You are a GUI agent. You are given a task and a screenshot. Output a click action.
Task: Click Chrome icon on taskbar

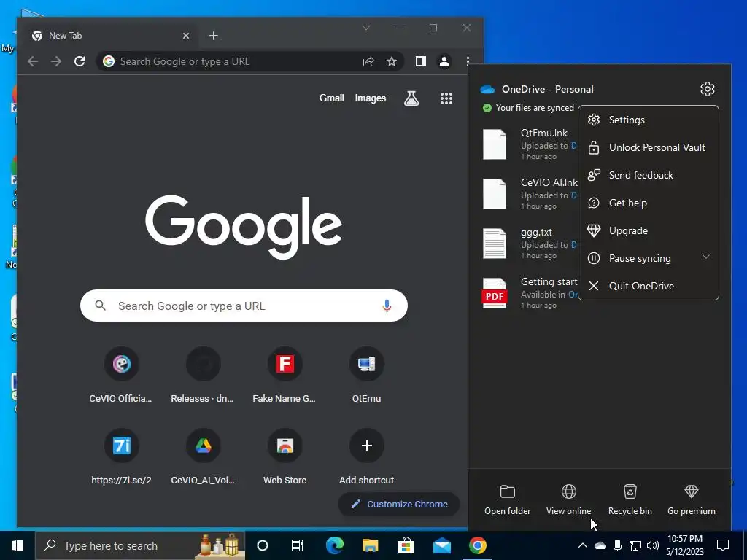click(x=477, y=545)
